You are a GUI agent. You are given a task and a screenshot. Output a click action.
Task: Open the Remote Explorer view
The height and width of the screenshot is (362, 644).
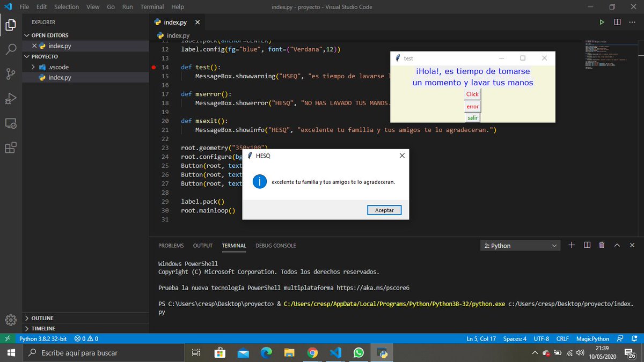[11, 123]
